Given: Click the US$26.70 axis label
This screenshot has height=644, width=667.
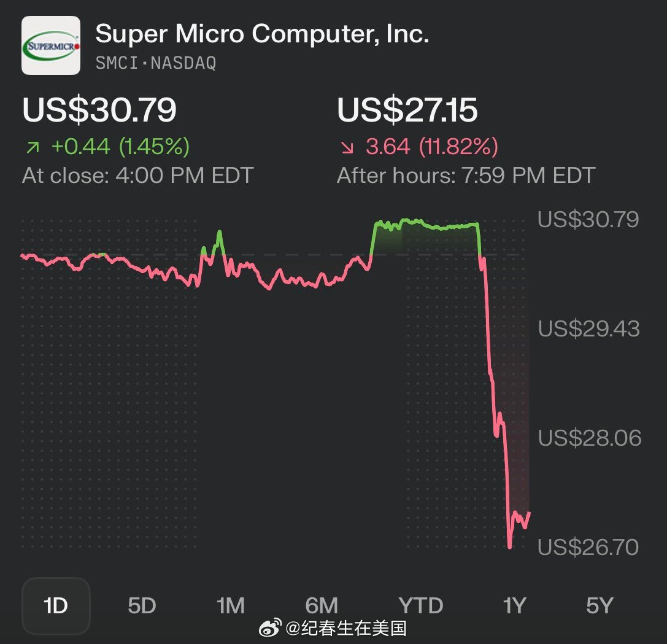Looking at the screenshot, I should 588,547.
